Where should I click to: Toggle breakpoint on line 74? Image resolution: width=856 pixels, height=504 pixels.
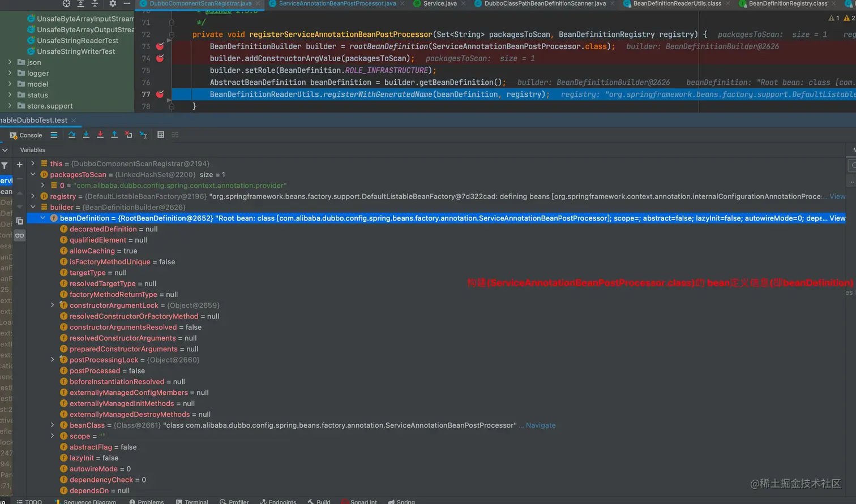coord(160,58)
